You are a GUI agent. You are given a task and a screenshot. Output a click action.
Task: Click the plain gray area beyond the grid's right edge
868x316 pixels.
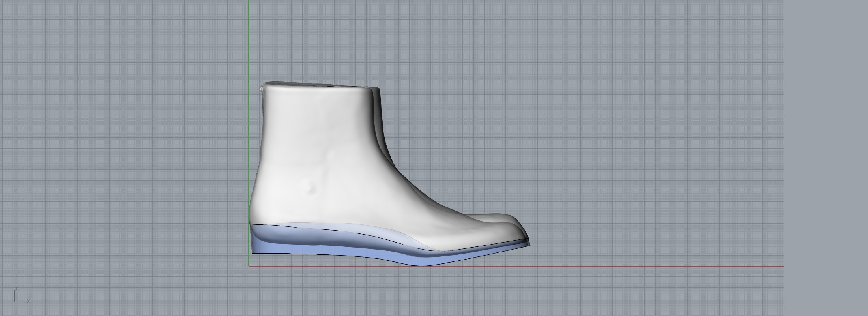pos(825,158)
